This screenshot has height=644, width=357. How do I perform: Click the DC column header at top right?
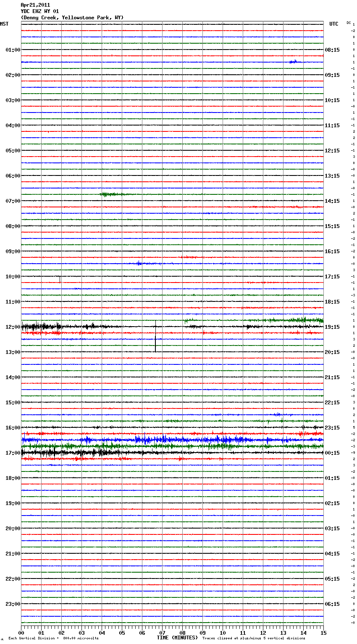pos(349,23)
